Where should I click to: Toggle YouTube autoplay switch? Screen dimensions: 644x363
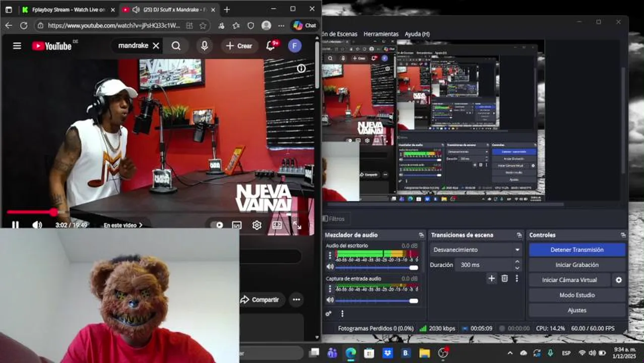[217, 225]
